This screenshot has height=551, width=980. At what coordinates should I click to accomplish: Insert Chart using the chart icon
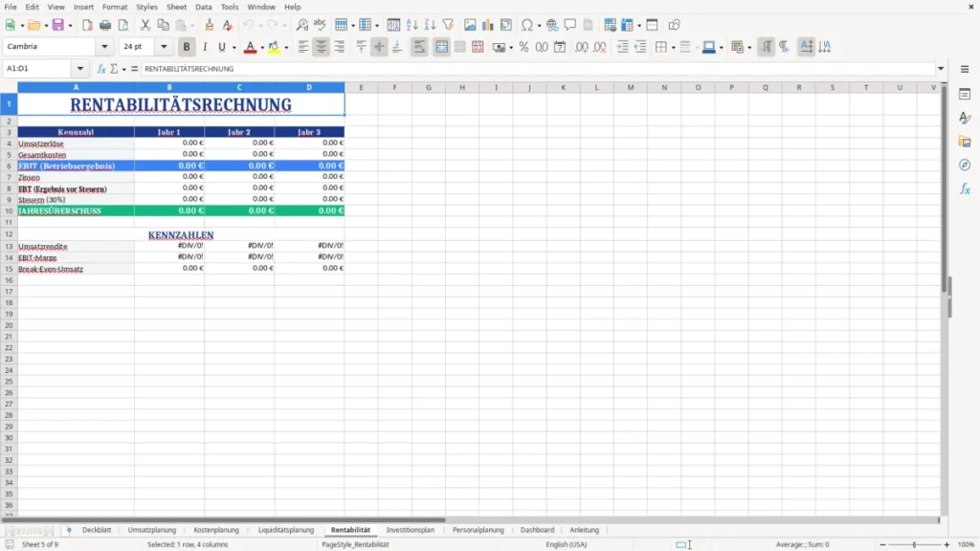(x=487, y=25)
